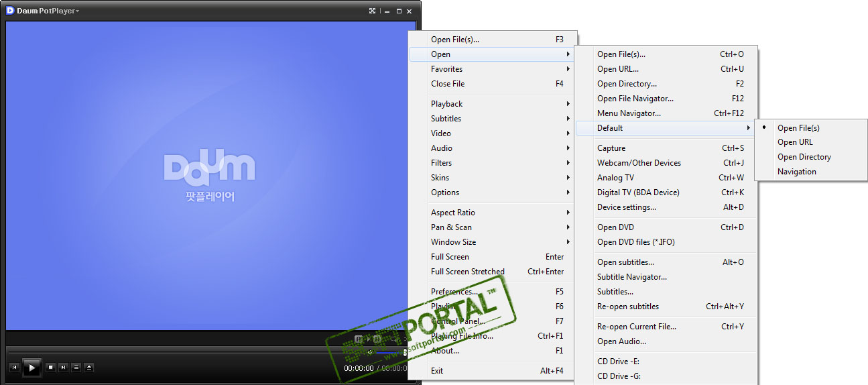868x385 pixels.
Task: Expand the Filters submenu
Action: tap(493, 163)
